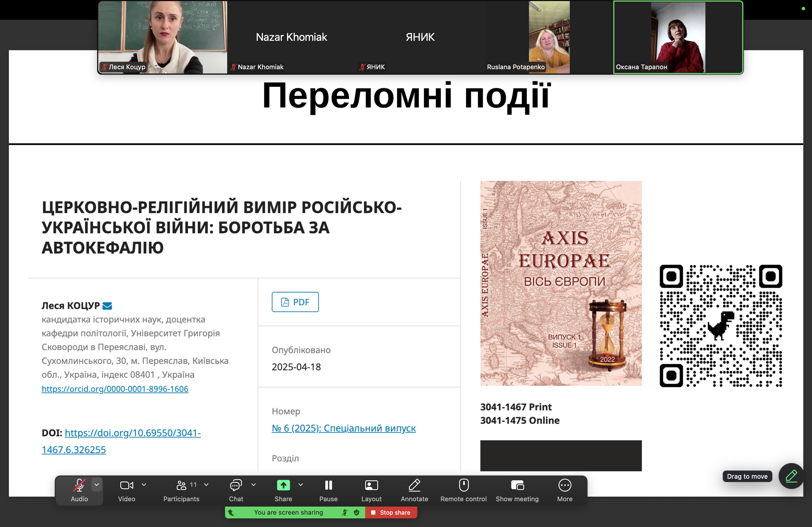
Task: Expand the participants options chevron
Action: click(206, 484)
